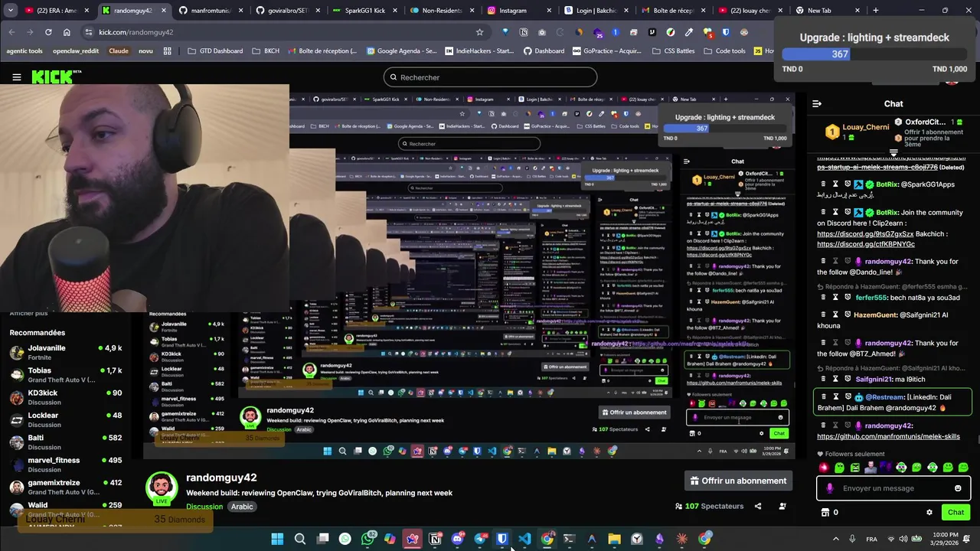This screenshot has height=551, width=980.
Task: Open Visual Studio Code from taskbar
Action: (524, 539)
